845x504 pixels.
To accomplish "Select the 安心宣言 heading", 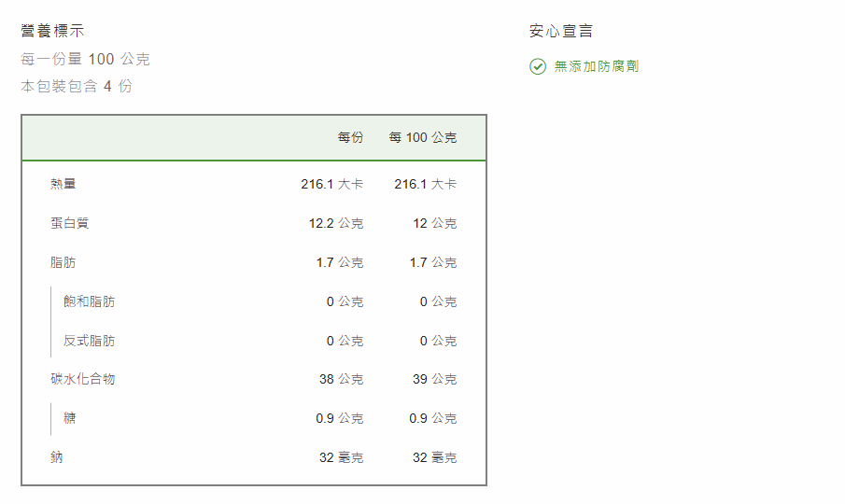I will (x=560, y=31).
